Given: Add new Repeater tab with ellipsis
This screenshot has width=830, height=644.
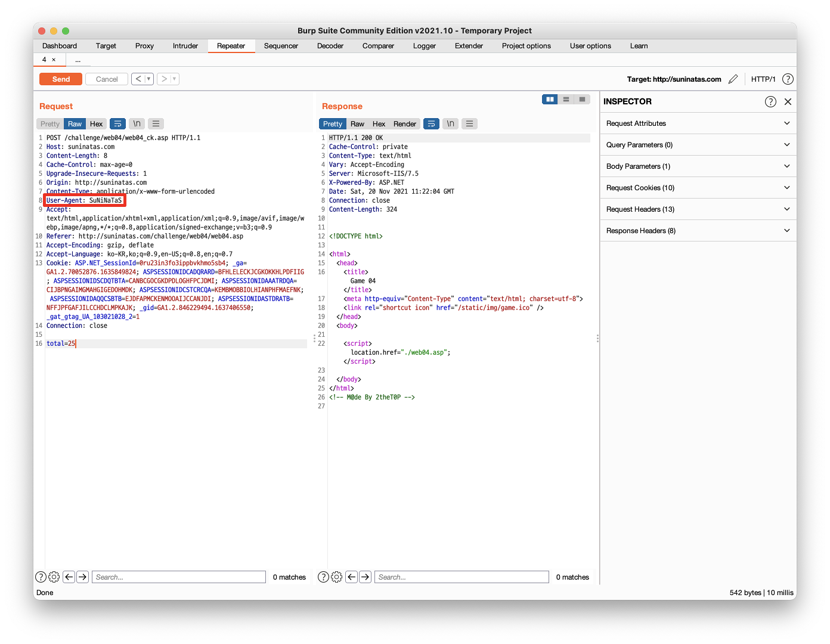Looking at the screenshot, I should [78, 60].
